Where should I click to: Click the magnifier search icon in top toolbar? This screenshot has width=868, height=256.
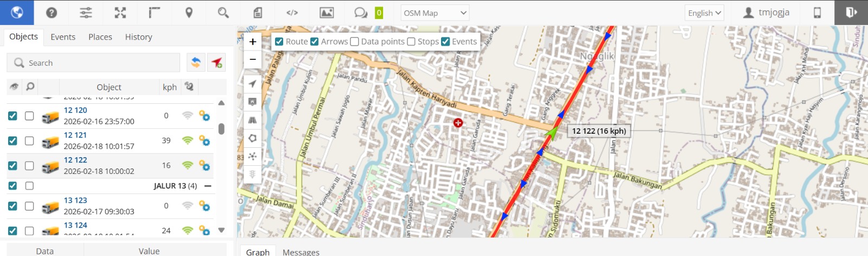pos(223,13)
